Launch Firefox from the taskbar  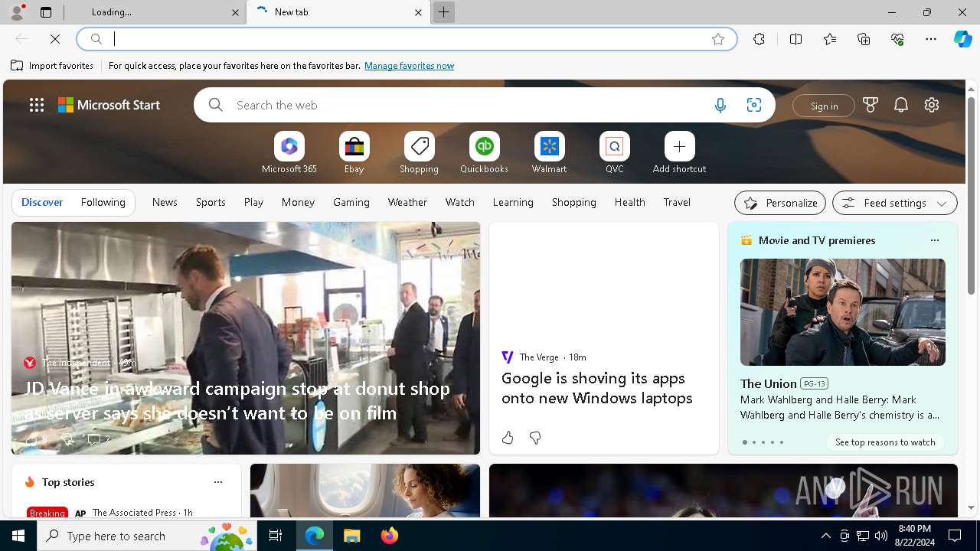[x=389, y=536]
